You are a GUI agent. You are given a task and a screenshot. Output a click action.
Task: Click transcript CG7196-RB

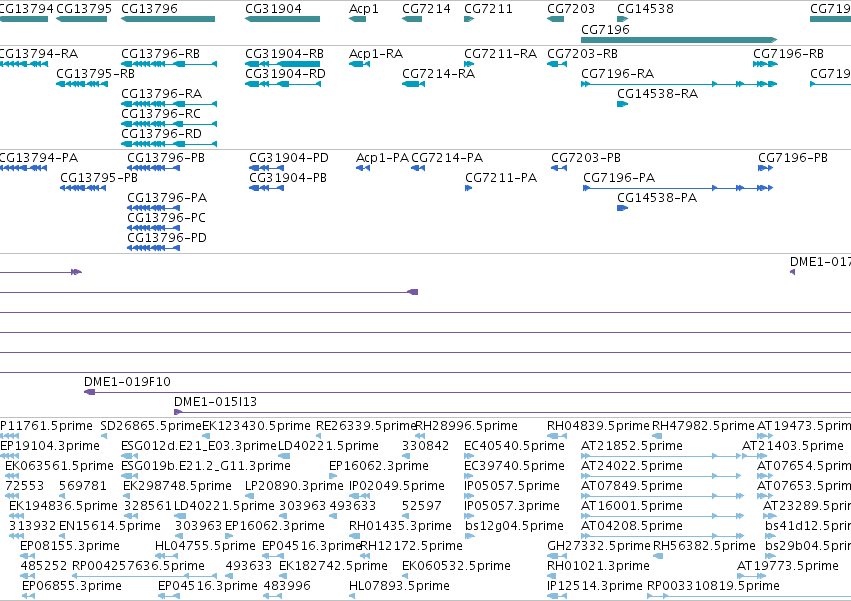(765, 64)
